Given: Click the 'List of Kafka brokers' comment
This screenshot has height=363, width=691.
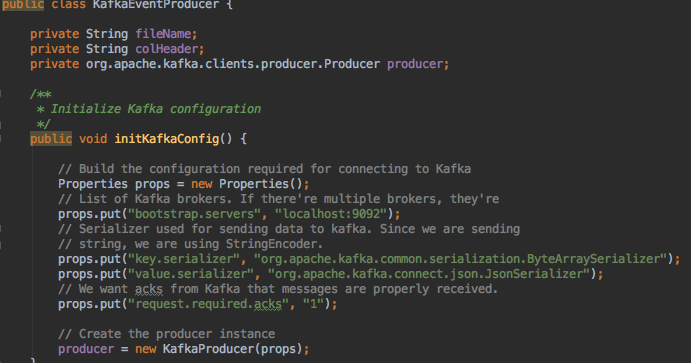Looking at the screenshot, I should pyautogui.click(x=279, y=199).
